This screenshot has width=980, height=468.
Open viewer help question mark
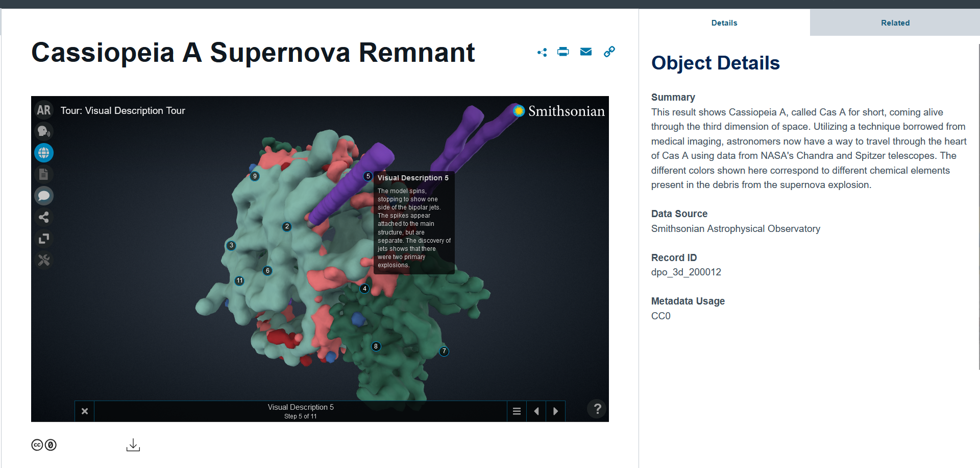click(597, 409)
